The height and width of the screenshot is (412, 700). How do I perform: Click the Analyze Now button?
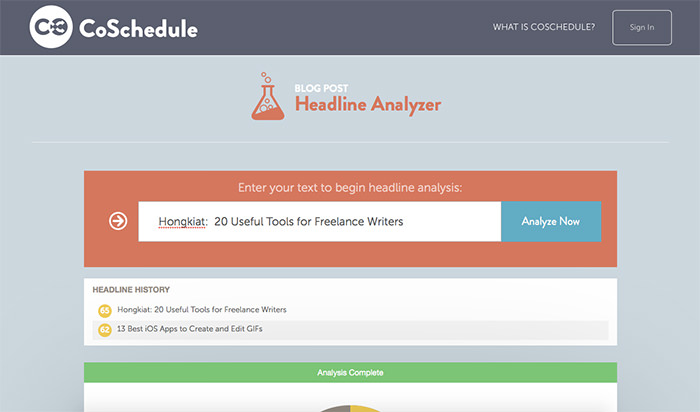pyautogui.click(x=551, y=221)
